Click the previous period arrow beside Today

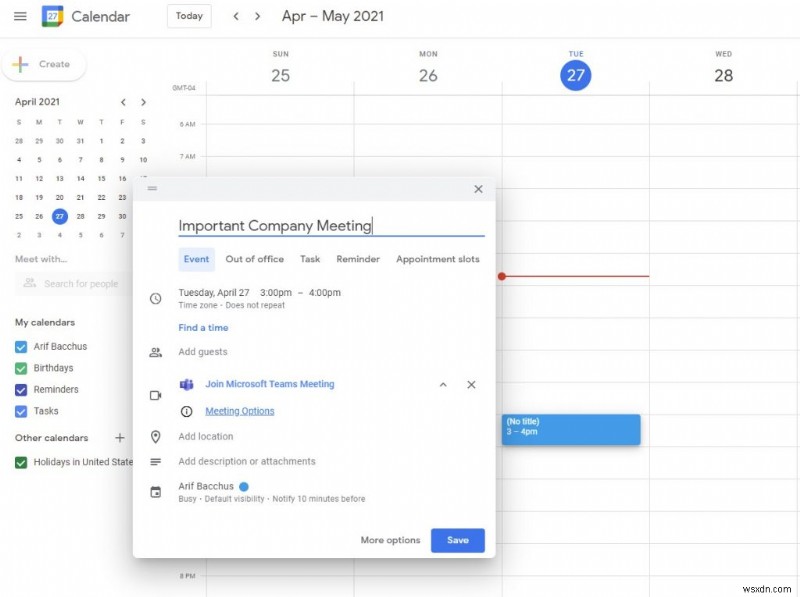pyautogui.click(x=236, y=16)
